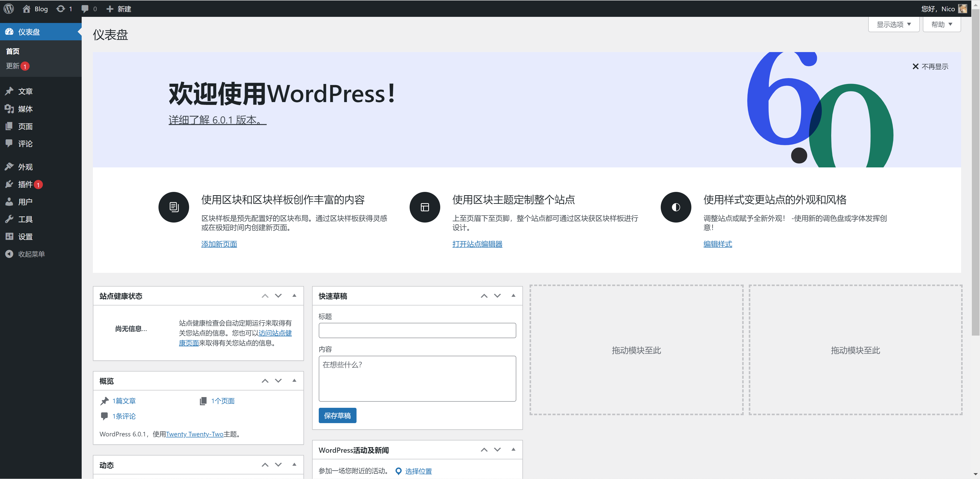Toggle the 快速草稿 panel

click(513, 296)
